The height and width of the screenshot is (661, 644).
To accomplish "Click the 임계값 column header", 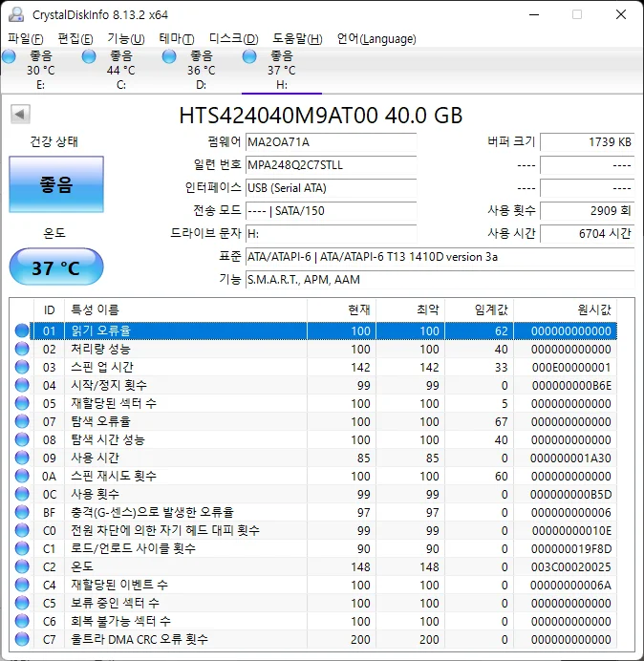I will pyautogui.click(x=479, y=309).
